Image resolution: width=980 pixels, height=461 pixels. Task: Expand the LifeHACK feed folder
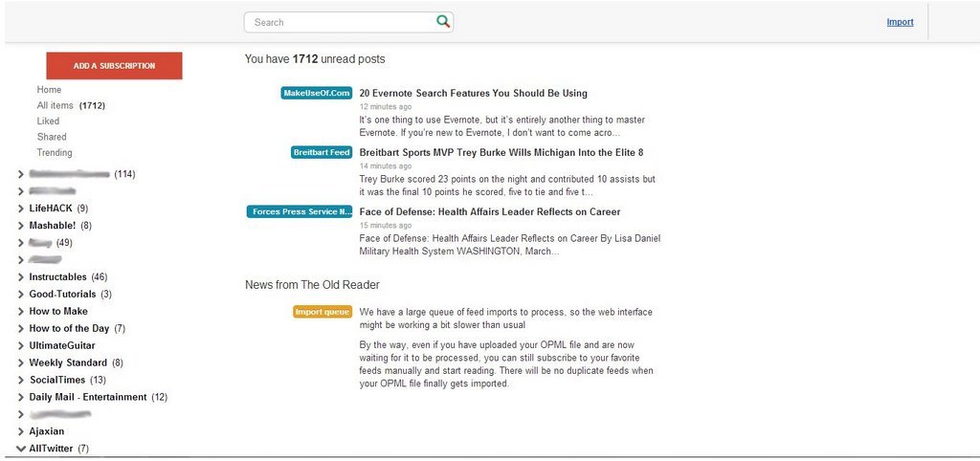click(21, 209)
